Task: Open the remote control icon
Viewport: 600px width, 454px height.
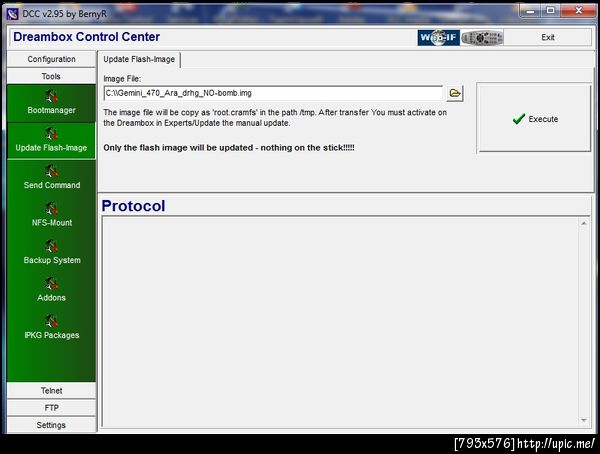Action: coord(482,38)
